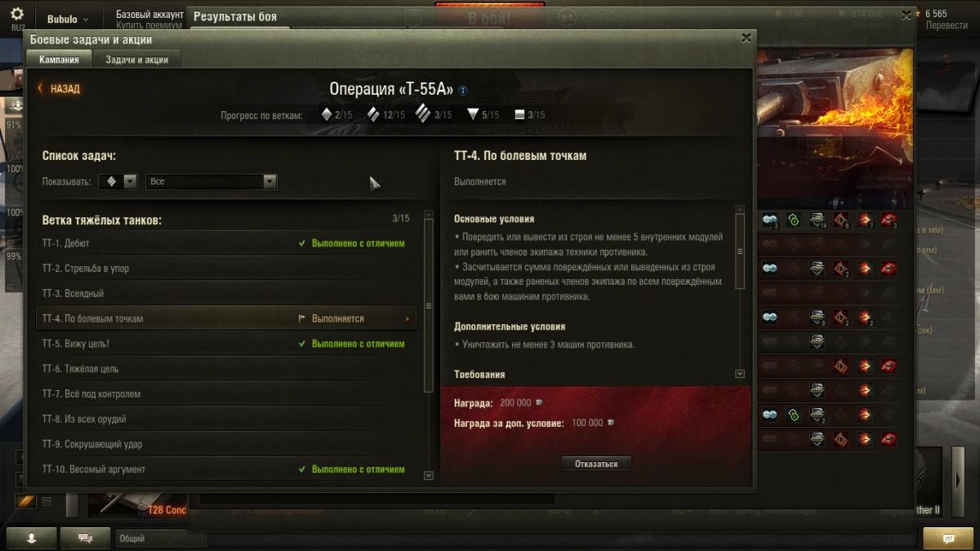Image resolution: width=980 pixels, height=551 pixels.
Task: Open the chat channels icon at bottom
Action: click(85, 538)
